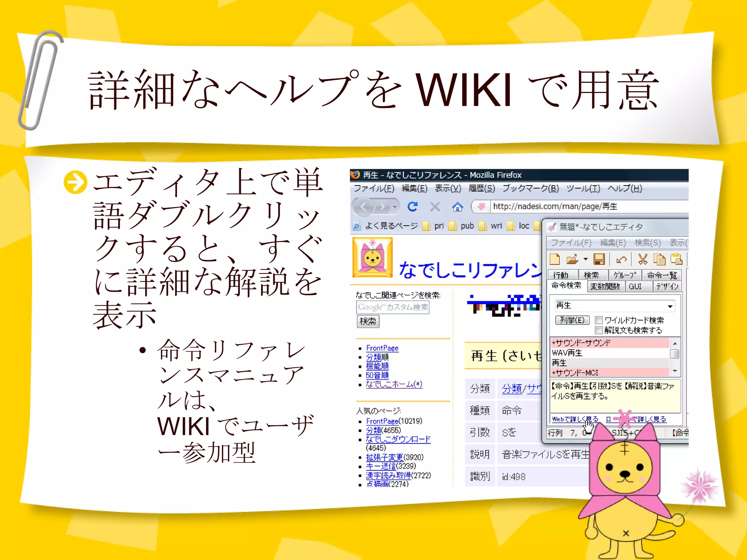Click the editor Save floppy icon
Viewport: 747px width, 560px height.
599,259
